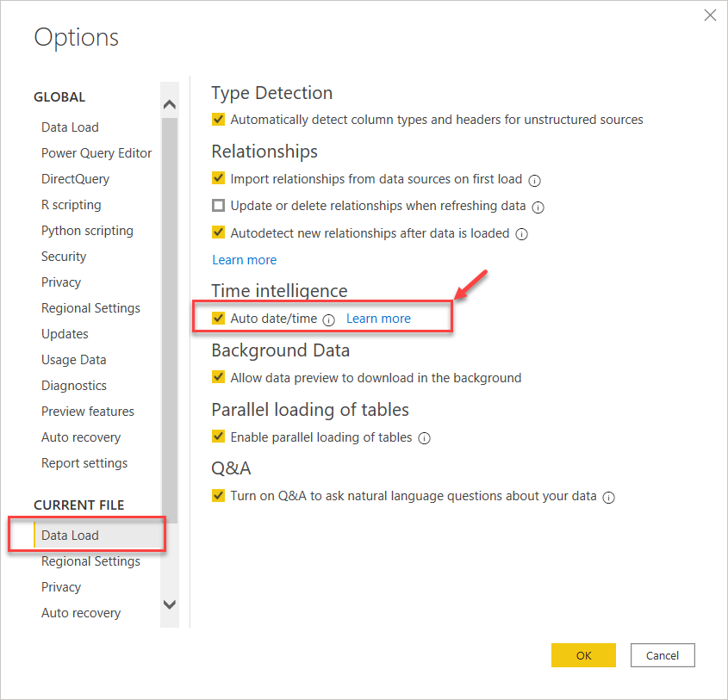
Task: Open Python scripting options
Action: click(87, 231)
